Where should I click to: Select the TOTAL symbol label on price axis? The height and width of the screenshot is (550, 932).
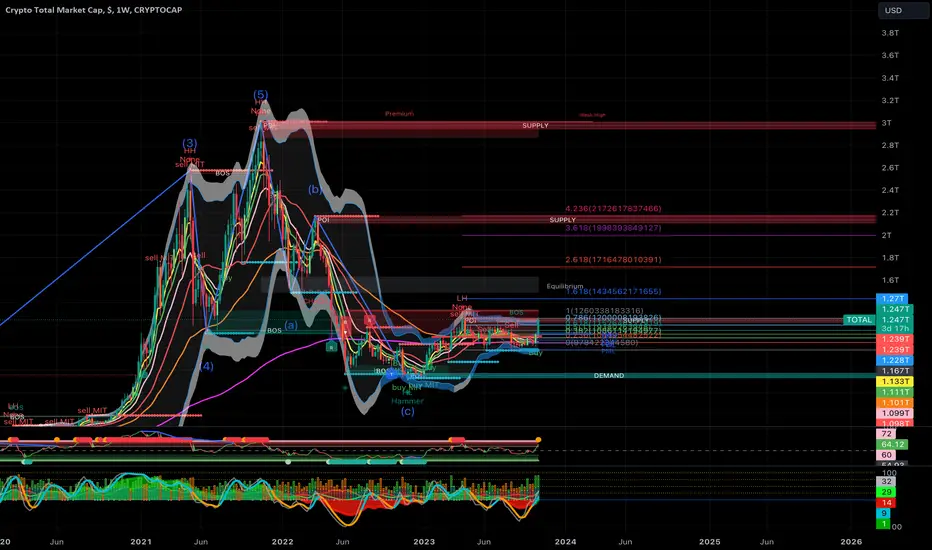859,320
